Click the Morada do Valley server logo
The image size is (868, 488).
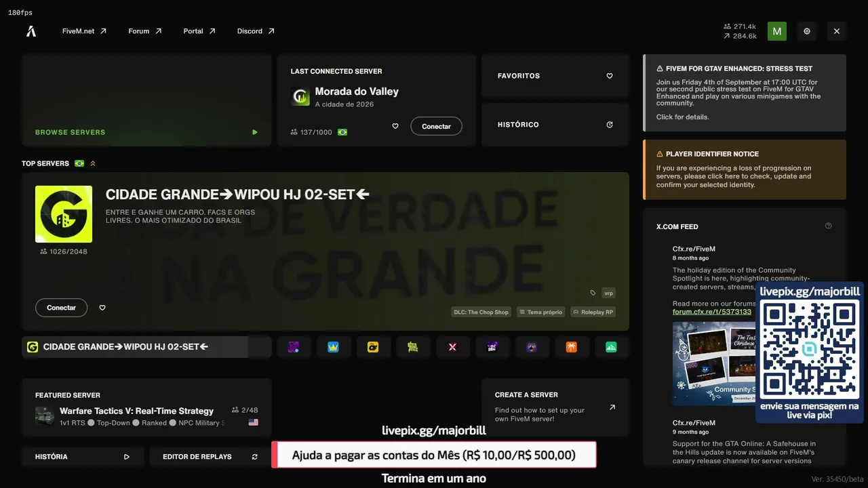[300, 97]
